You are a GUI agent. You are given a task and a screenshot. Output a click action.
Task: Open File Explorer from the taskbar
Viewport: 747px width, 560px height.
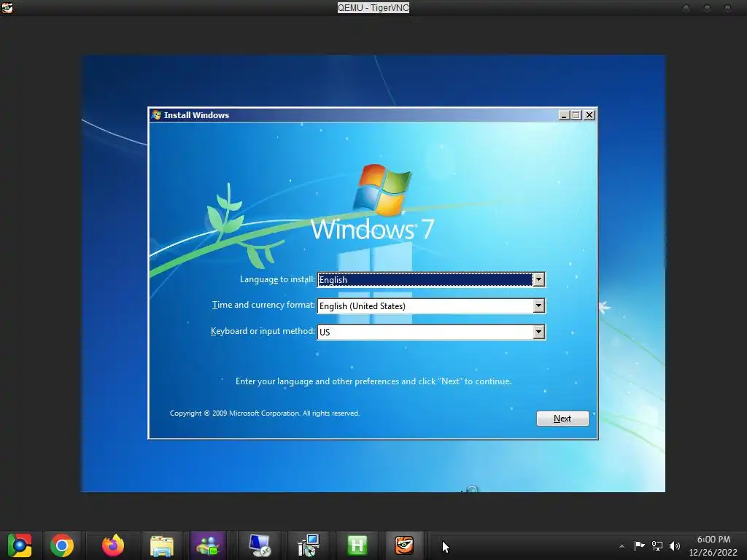[x=162, y=545]
